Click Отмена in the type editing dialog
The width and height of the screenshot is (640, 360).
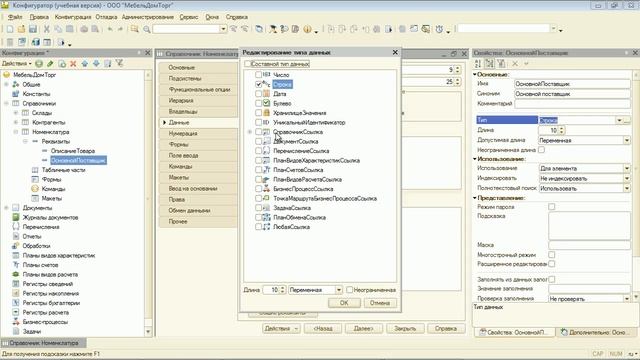click(x=380, y=303)
